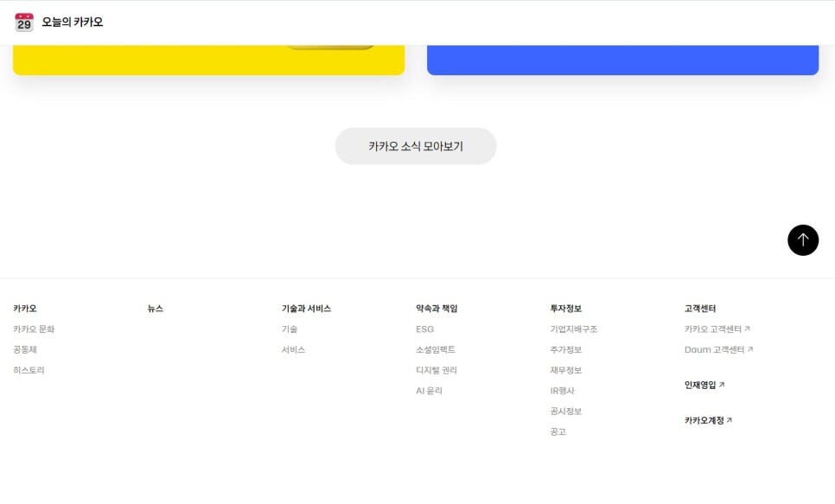This screenshot has width=835, height=504.
Task: Open IR행사 link
Action: [x=563, y=391]
